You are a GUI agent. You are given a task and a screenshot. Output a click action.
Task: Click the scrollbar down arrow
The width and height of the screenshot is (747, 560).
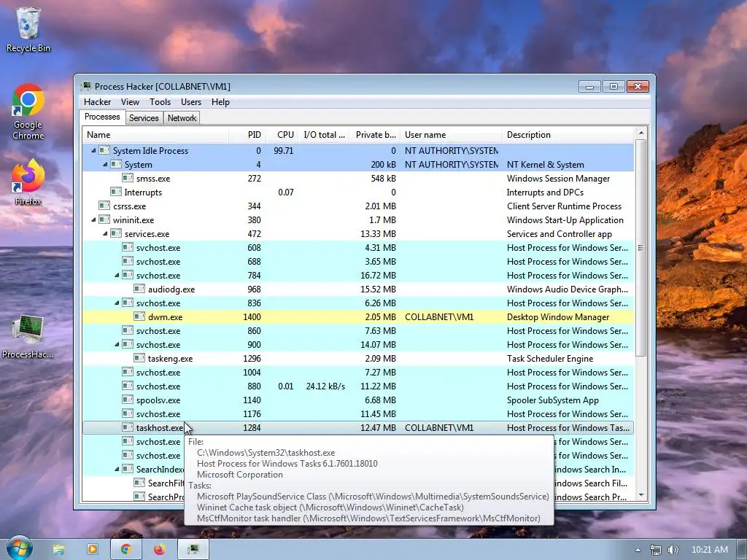pyautogui.click(x=640, y=495)
